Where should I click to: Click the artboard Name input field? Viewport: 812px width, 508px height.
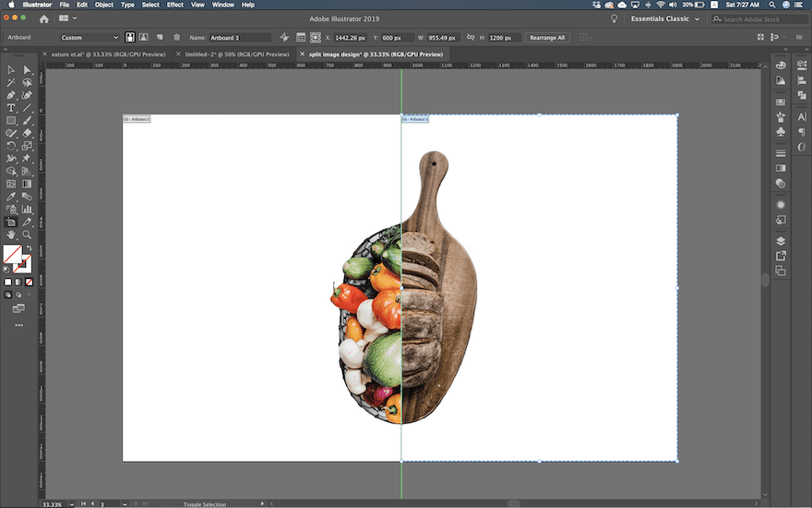pyautogui.click(x=240, y=38)
